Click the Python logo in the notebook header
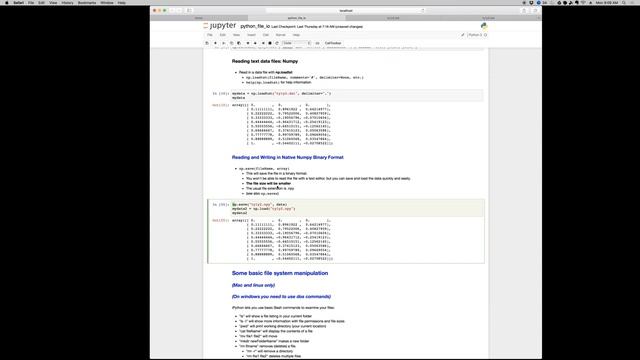 click(x=484, y=26)
